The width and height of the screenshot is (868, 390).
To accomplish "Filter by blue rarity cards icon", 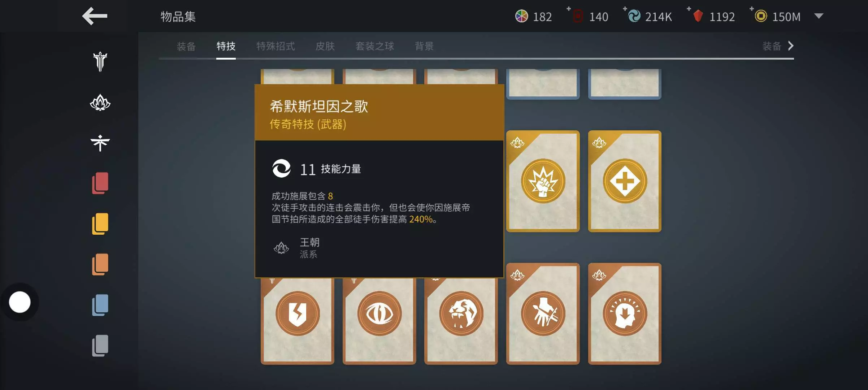I will click(x=100, y=305).
